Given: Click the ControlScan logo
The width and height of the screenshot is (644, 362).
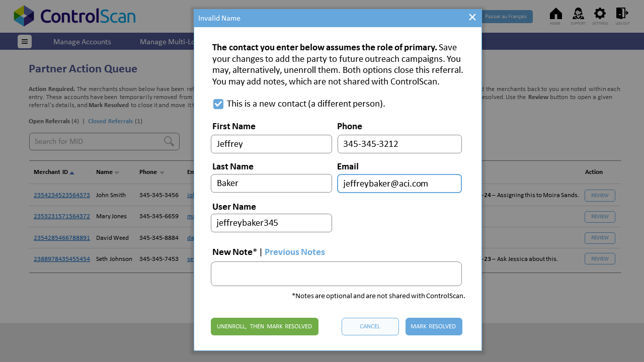Looking at the screenshot, I should coord(74,16).
